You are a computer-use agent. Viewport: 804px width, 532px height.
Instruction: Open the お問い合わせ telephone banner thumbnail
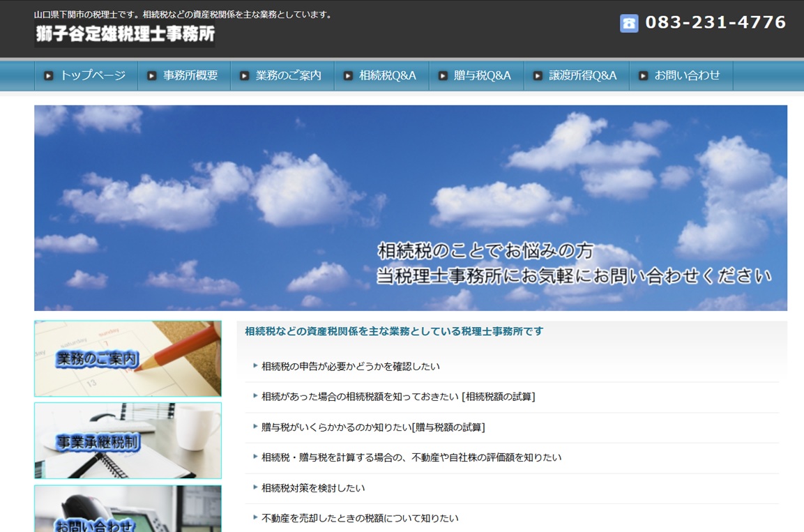[128, 508]
